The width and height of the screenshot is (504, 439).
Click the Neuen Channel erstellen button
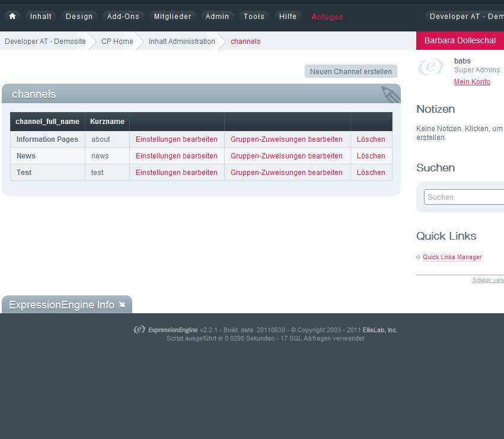(x=350, y=71)
